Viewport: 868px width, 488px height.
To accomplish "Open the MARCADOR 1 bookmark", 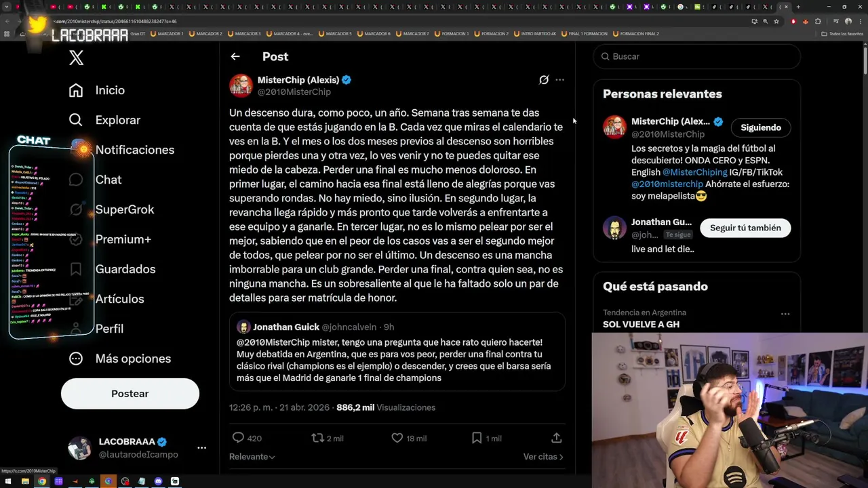I will pyautogui.click(x=166, y=33).
